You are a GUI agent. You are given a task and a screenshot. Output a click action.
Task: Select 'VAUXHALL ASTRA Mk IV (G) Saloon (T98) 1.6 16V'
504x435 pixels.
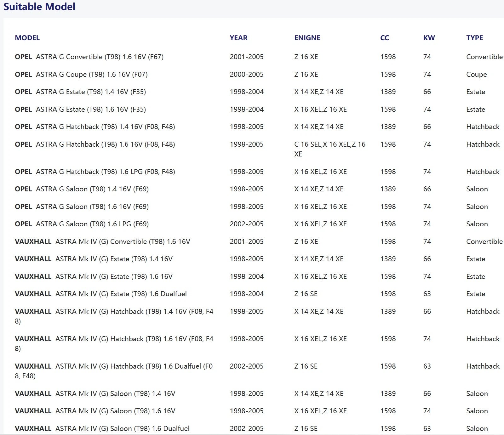click(x=95, y=411)
